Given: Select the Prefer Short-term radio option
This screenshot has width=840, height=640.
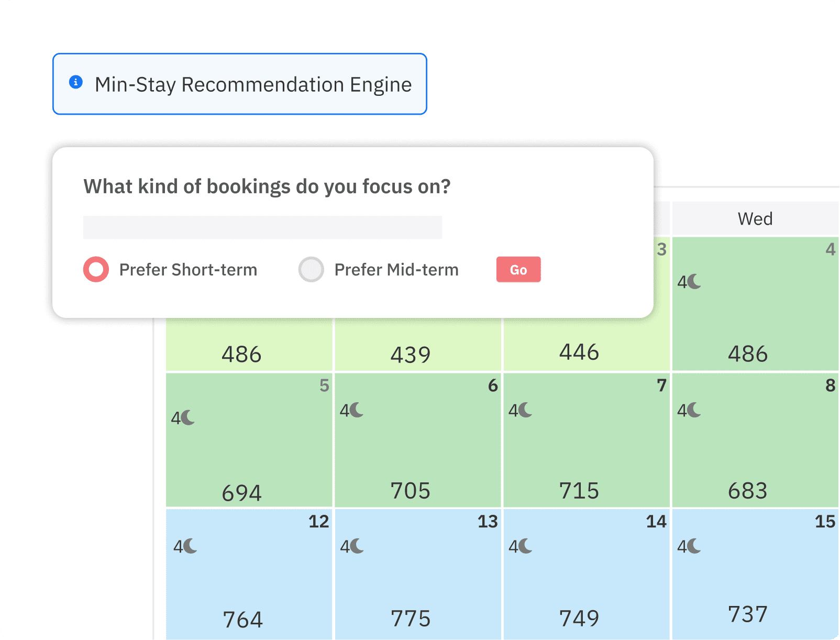Looking at the screenshot, I should [x=96, y=270].
